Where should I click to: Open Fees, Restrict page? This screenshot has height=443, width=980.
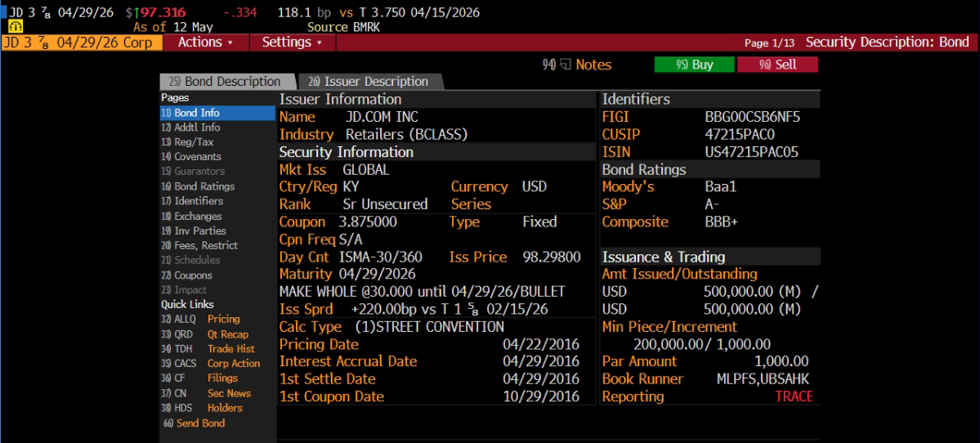[x=199, y=245]
